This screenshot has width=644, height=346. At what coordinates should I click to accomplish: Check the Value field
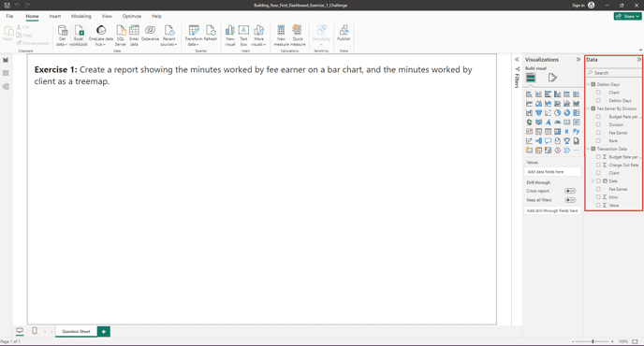598,205
